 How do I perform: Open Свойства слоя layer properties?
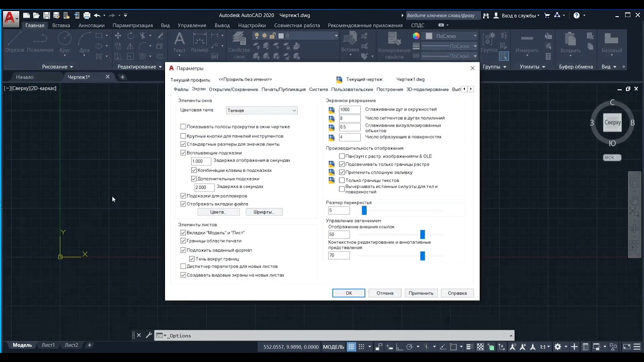pyautogui.click(x=239, y=45)
